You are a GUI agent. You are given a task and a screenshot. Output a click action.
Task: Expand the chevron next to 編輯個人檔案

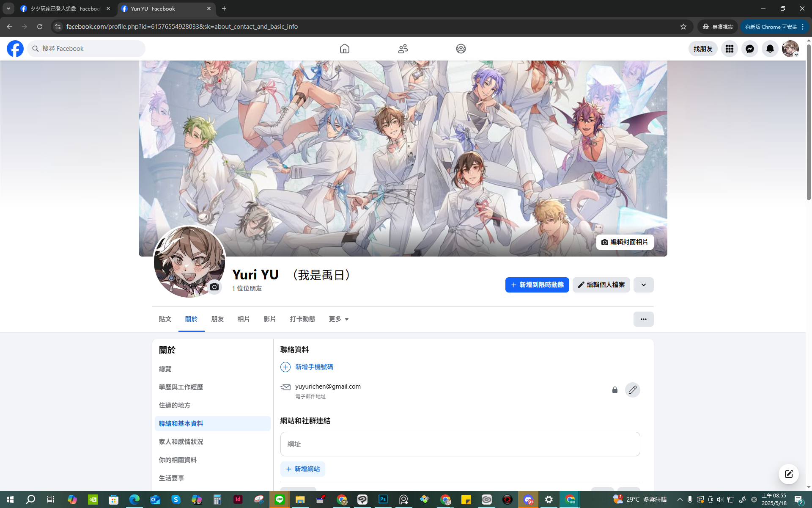pos(643,285)
